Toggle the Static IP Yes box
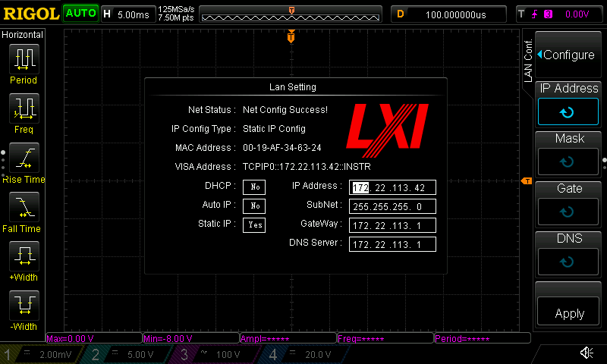The height and width of the screenshot is (364, 607). tap(254, 224)
